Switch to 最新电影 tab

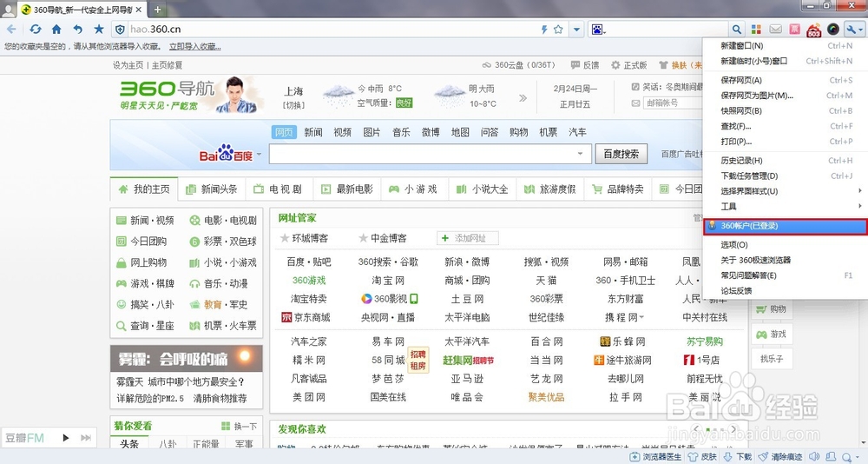point(348,189)
